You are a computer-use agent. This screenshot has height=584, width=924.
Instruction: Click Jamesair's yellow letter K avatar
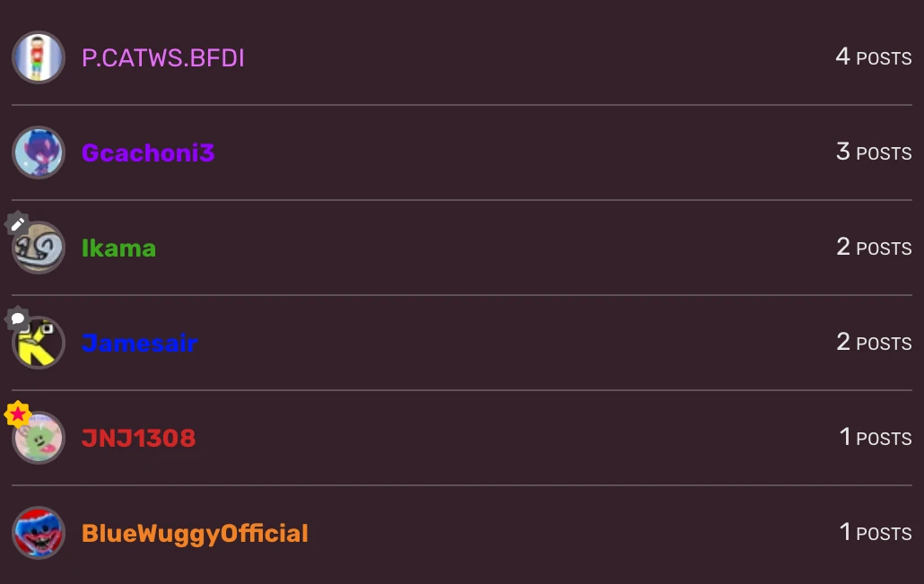coord(38,343)
